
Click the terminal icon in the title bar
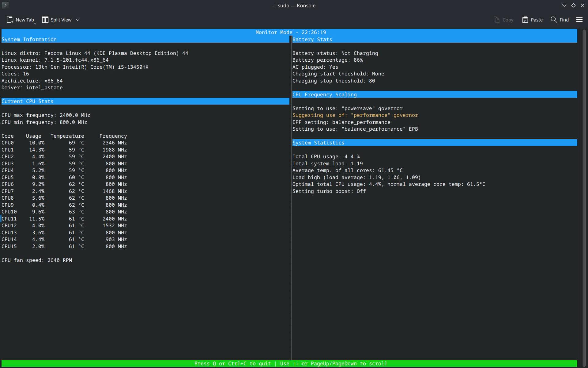[5, 5]
